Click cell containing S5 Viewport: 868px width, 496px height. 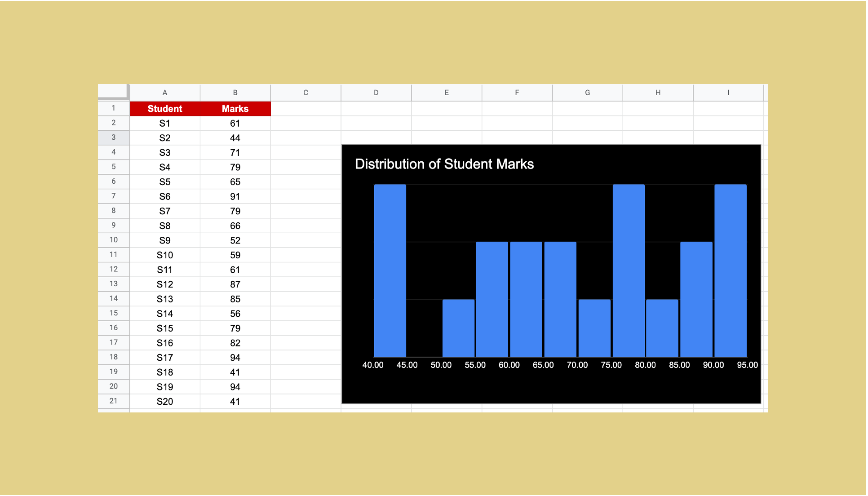pos(165,182)
